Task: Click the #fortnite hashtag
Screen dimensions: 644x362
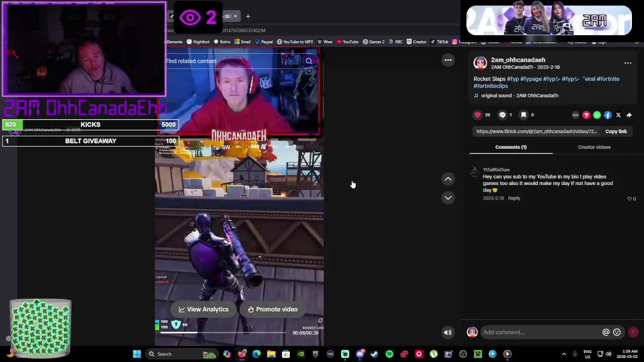Action: tap(608, 79)
